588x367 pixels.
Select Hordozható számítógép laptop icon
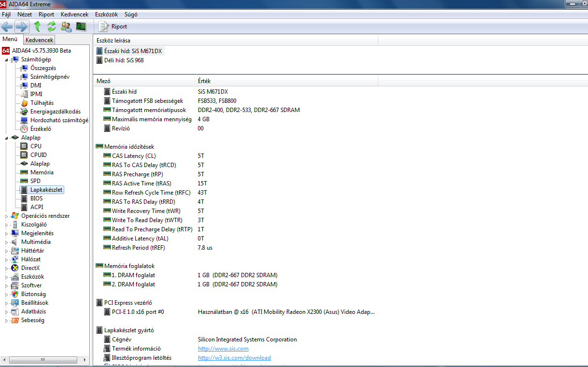click(24, 120)
